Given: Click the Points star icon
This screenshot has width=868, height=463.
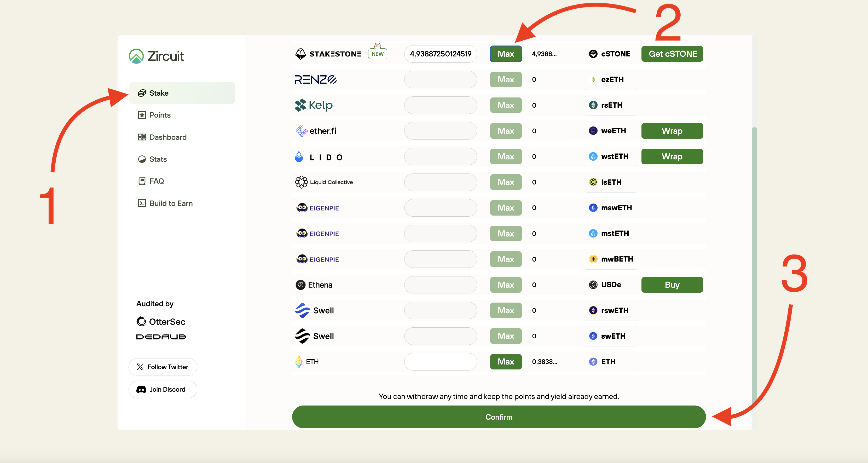Looking at the screenshot, I should [x=142, y=115].
